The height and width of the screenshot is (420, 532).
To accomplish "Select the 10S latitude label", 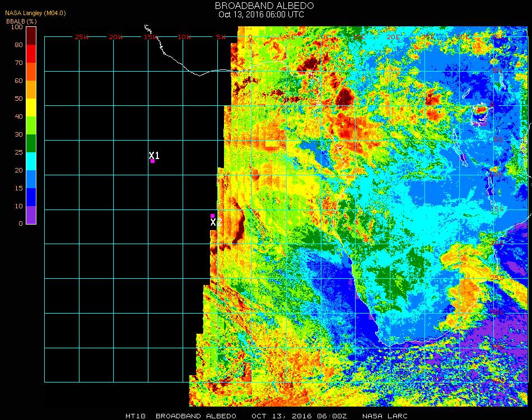I will click(496, 174).
